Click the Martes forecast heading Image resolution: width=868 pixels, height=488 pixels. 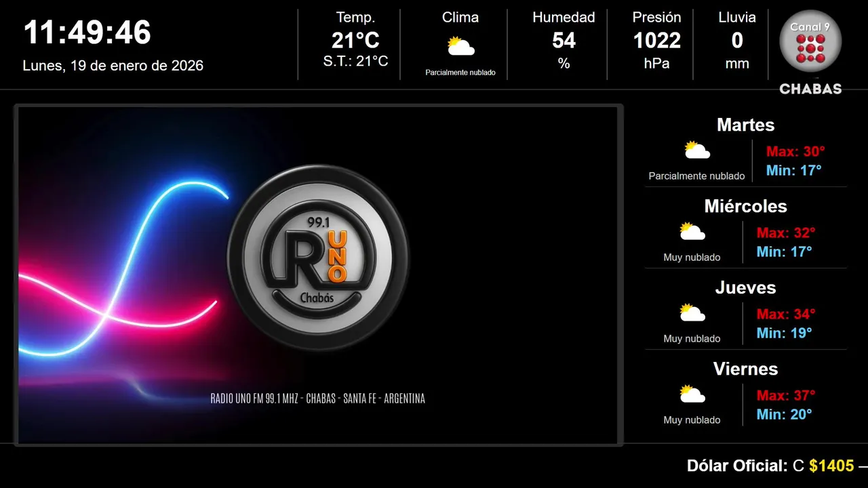coord(745,125)
